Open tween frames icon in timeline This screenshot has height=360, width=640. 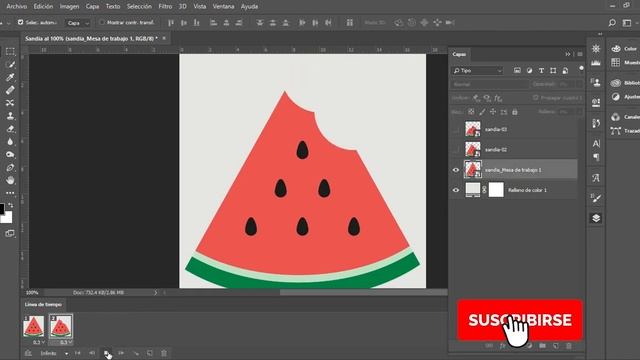(136, 353)
